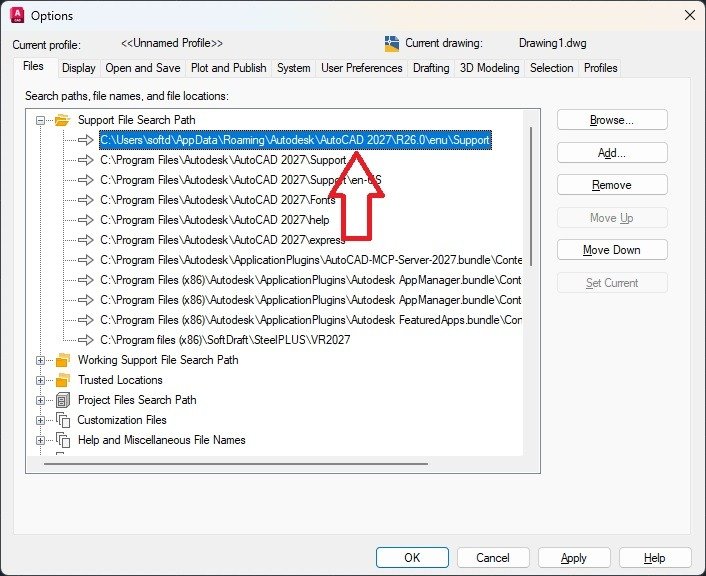Select the Trusted Locations tree item
This screenshot has width=706, height=576.
[120, 380]
